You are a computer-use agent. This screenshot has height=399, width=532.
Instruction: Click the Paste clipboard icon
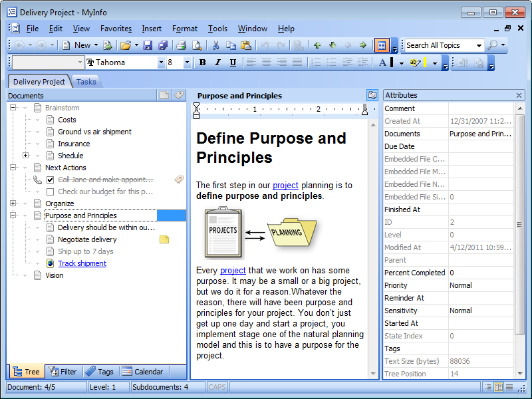[246, 45]
